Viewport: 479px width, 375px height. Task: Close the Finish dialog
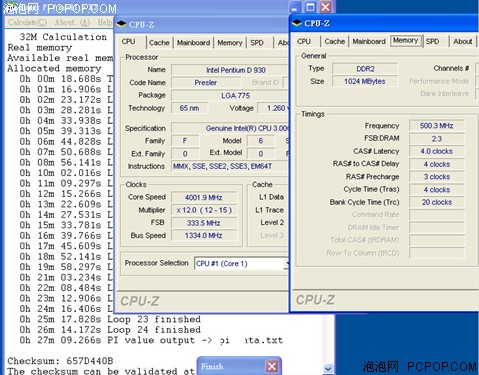272,366
